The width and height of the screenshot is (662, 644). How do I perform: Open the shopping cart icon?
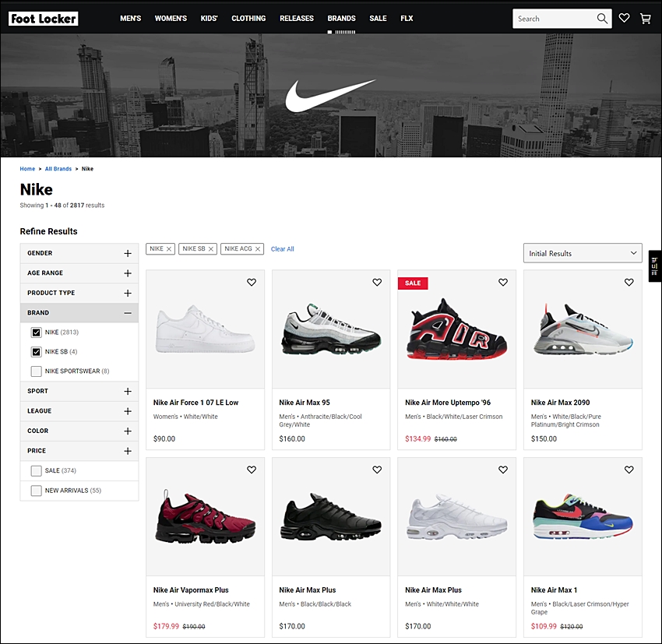click(x=645, y=19)
